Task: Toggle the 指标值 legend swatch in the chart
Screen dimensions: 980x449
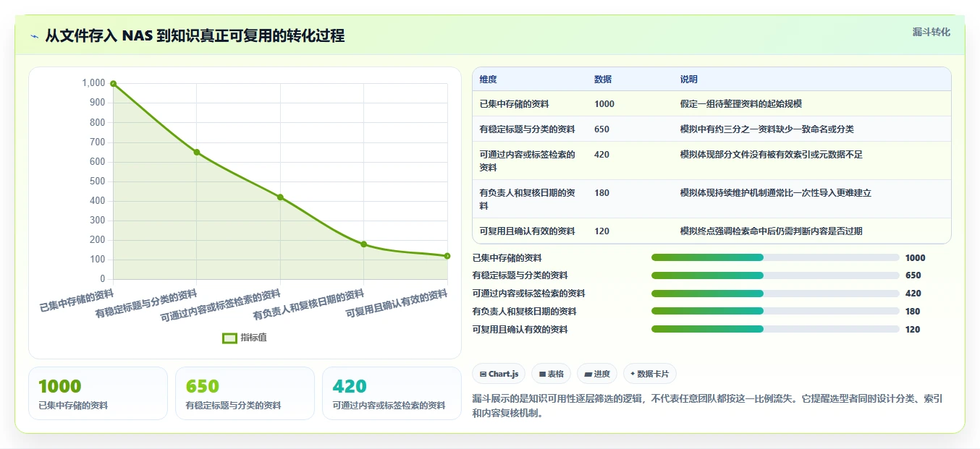Action: point(229,338)
